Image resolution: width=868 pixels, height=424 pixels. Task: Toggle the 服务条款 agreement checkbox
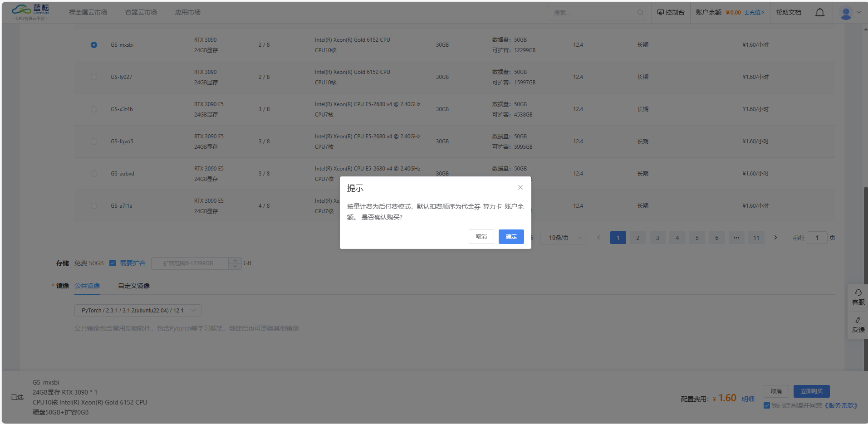point(766,405)
